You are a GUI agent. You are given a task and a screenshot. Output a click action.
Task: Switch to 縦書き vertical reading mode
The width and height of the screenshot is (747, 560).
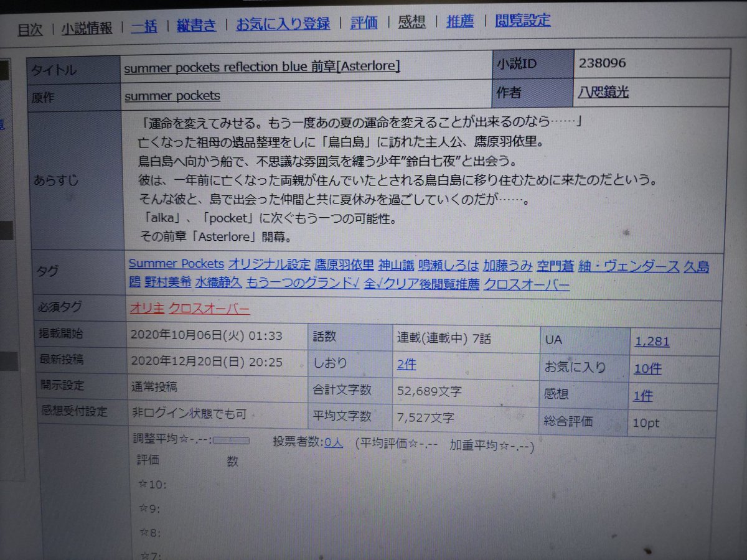click(x=195, y=21)
